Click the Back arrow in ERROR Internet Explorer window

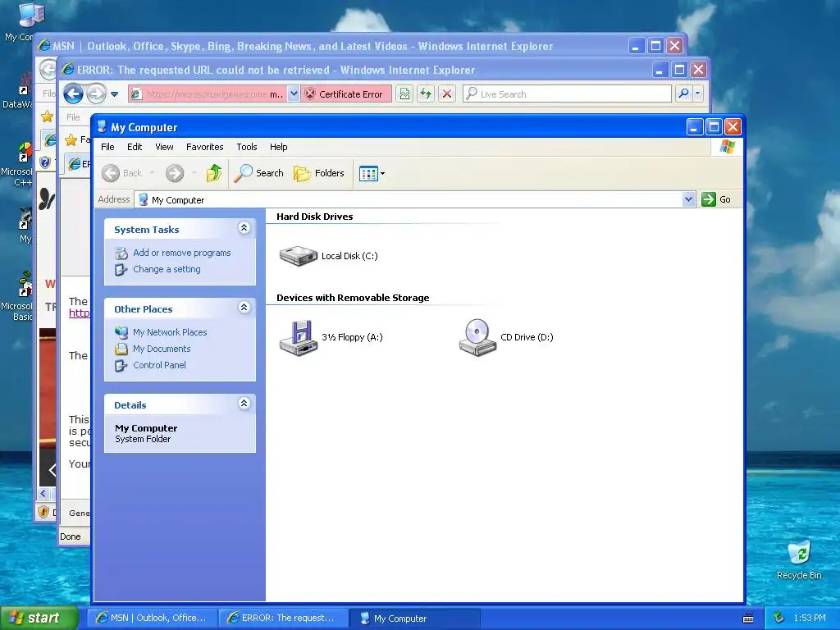click(73, 94)
